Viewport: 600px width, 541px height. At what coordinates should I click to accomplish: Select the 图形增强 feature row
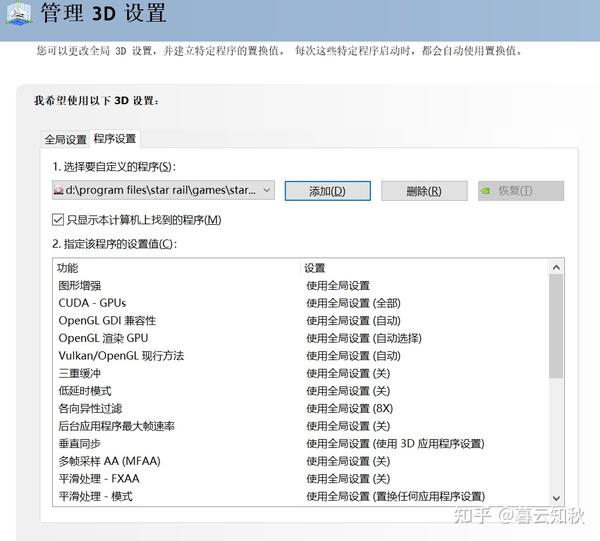(301, 285)
